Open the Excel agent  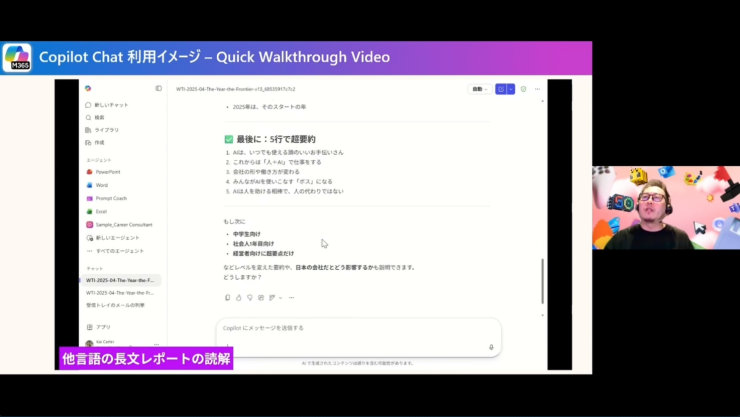coord(97,212)
